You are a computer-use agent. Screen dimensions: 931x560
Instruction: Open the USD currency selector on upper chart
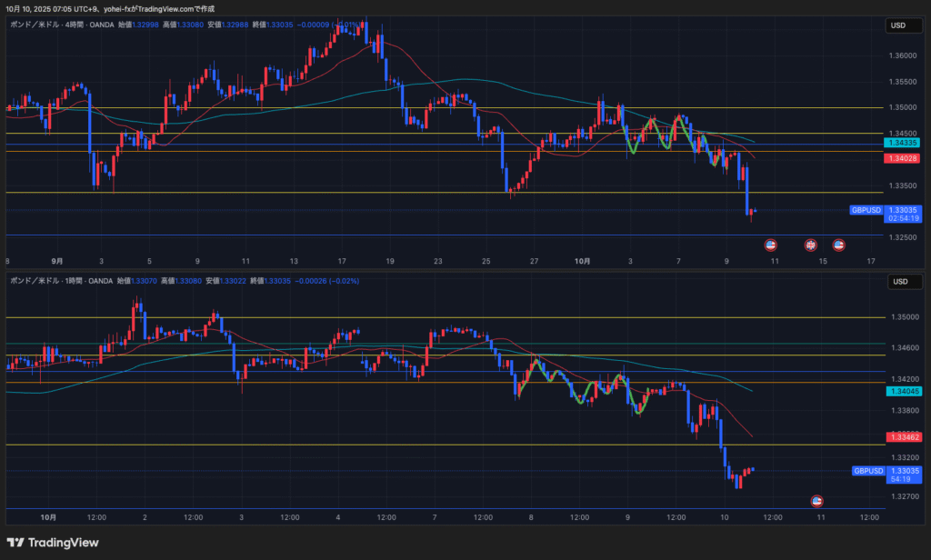(899, 27)
